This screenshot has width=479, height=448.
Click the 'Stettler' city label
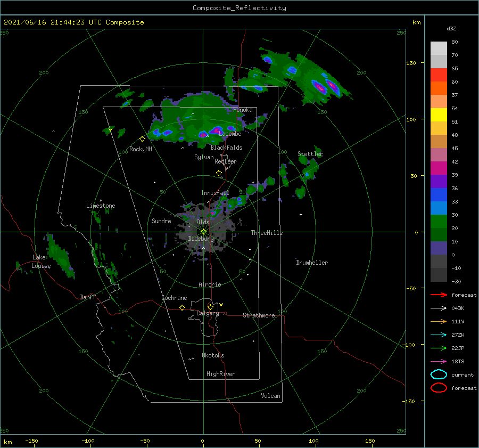(310, 154)
